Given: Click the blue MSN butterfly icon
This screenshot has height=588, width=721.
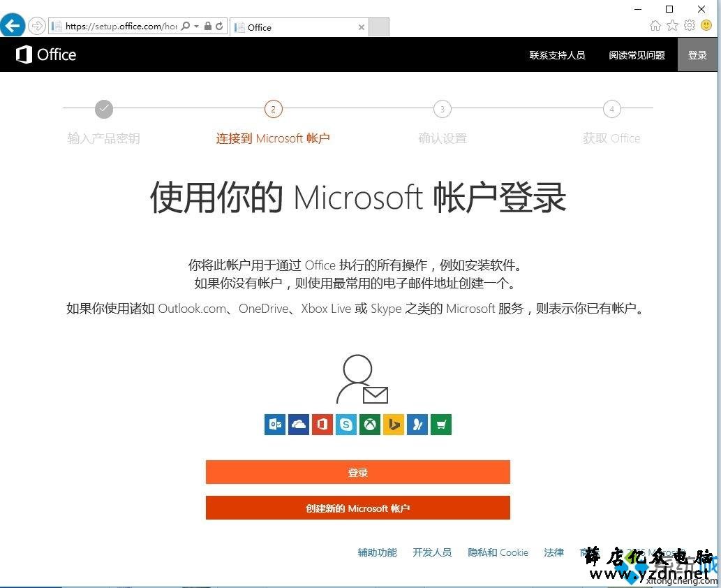Looking at the screenshot, I should tap(417, 424).
